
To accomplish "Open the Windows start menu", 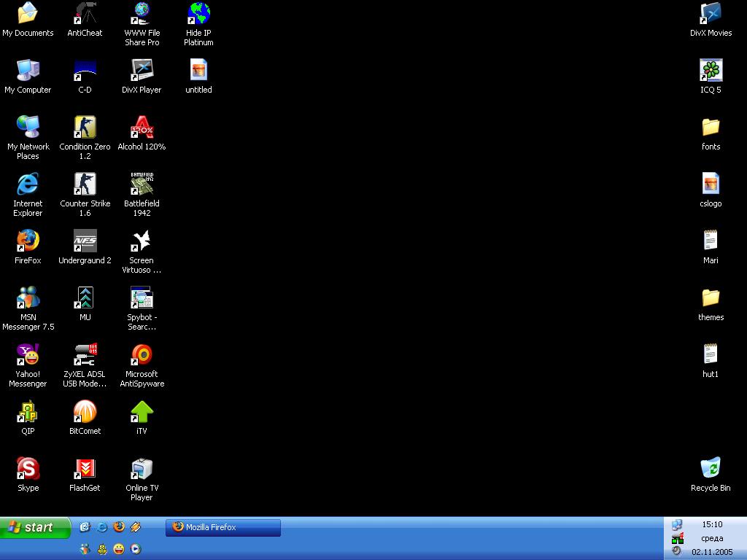I will pos(35,528).
